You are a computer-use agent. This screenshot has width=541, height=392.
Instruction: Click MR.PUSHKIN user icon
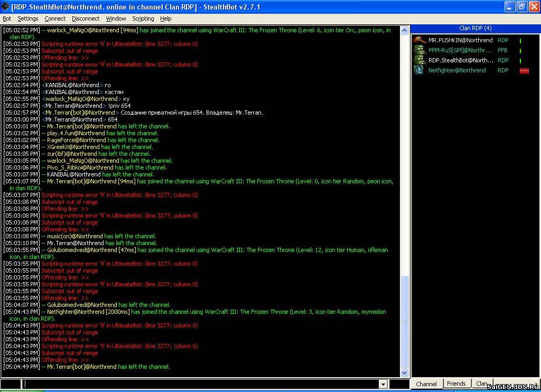(419, 40)
